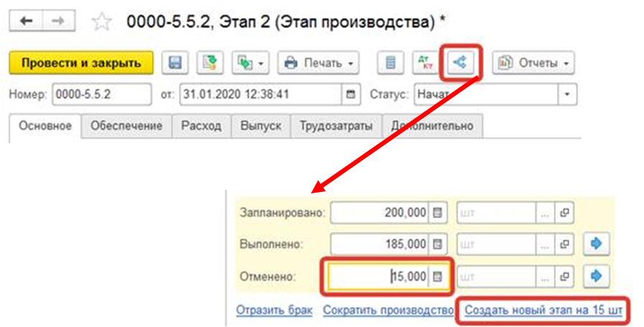Click the Статус field showing Начат

tap(486, 95)
